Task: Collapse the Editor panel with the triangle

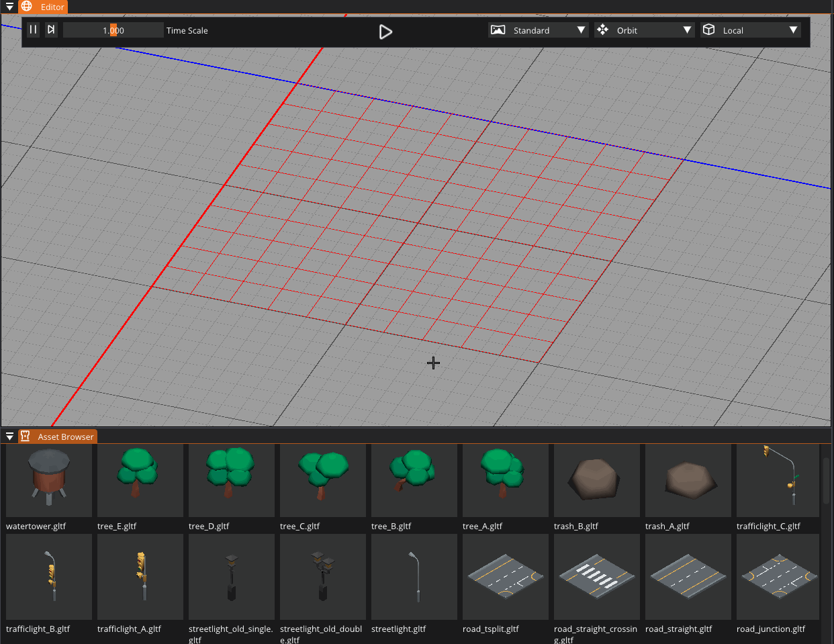Action: [9, 7]
